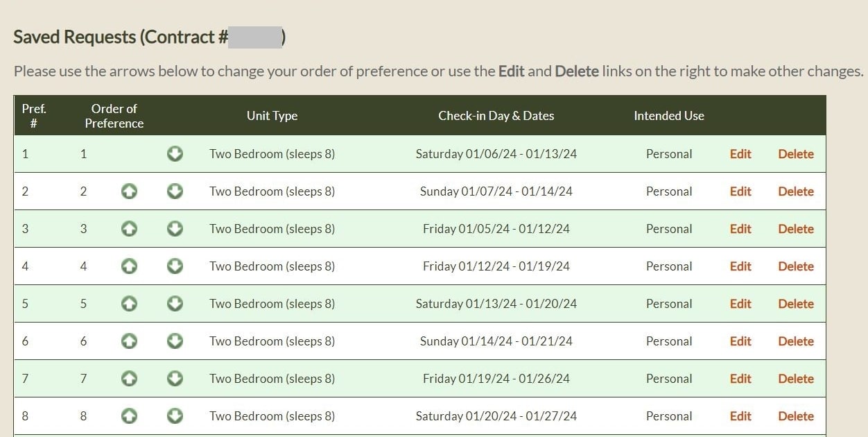Click the Check-in Day & Dates column header
The height and width of the screenshot is (437, 868).
[x=496, y=116]
